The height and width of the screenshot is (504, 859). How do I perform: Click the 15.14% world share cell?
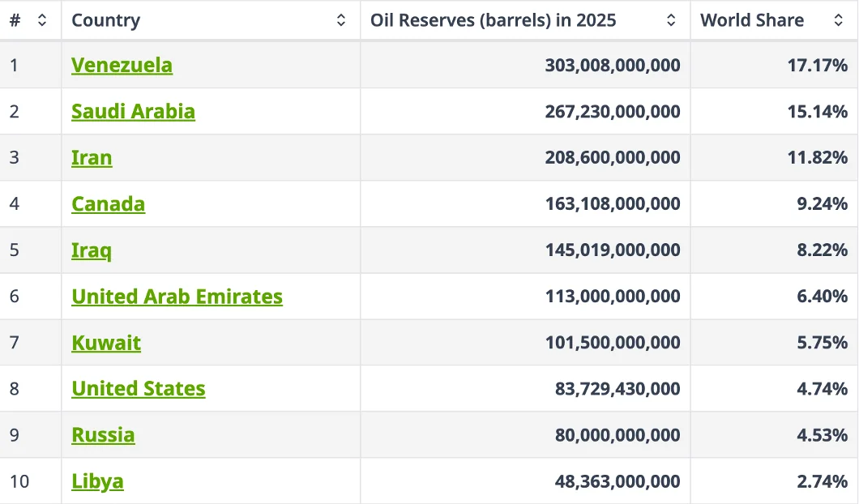[817, 111]
